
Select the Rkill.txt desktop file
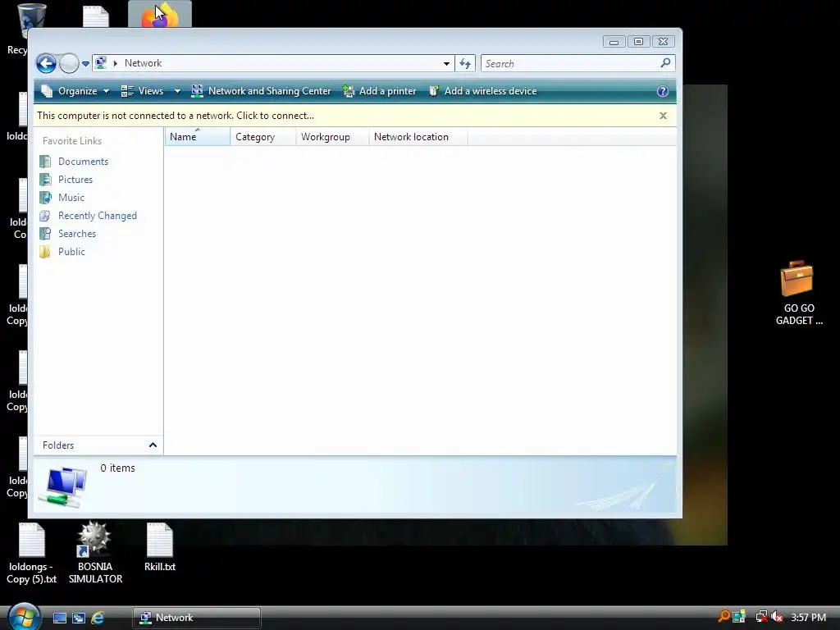[160, 546]
